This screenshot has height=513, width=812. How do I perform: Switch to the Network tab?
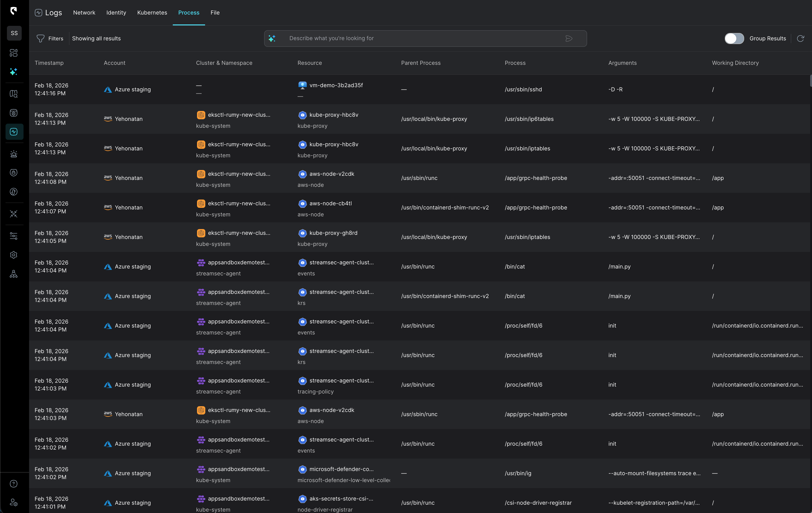point(84,12)
